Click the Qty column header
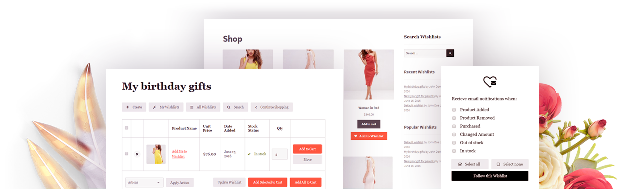644x189 pixels. (280, 128)
